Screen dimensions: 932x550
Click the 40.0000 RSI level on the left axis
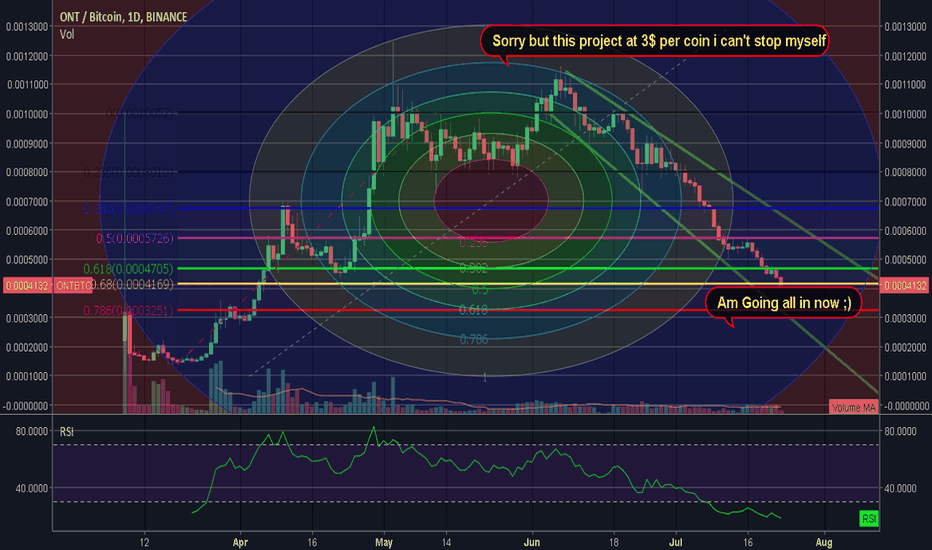point(32,488)
